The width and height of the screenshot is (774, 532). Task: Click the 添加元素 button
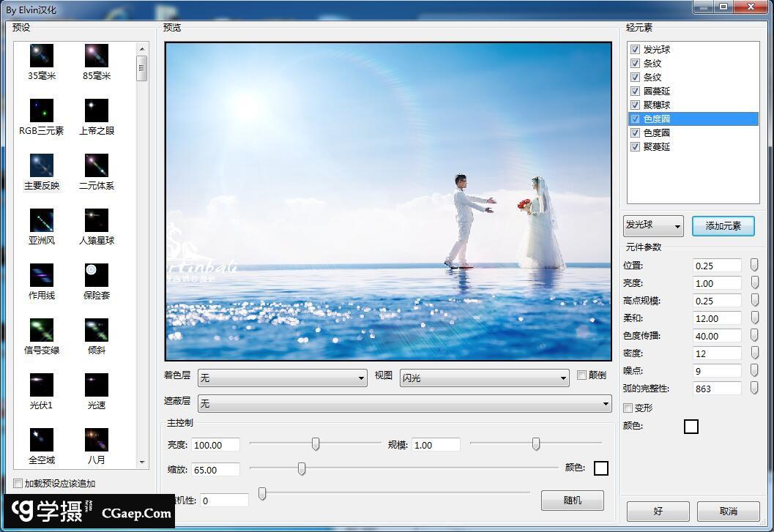[723, 226]
